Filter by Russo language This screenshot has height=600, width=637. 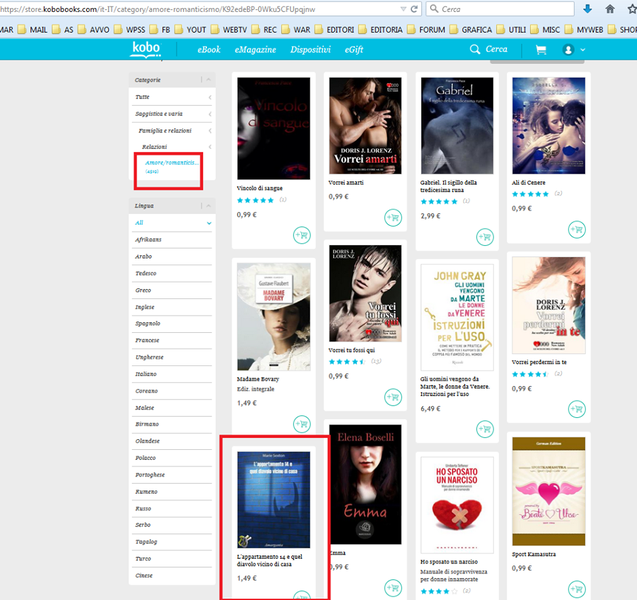pyautogui.click(x=172, y=509)
